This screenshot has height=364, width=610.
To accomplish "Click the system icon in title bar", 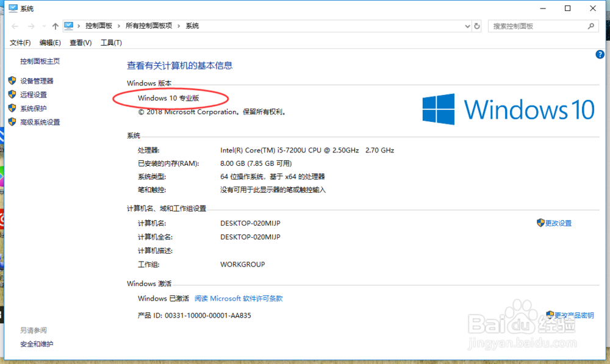I will (13, 8).
